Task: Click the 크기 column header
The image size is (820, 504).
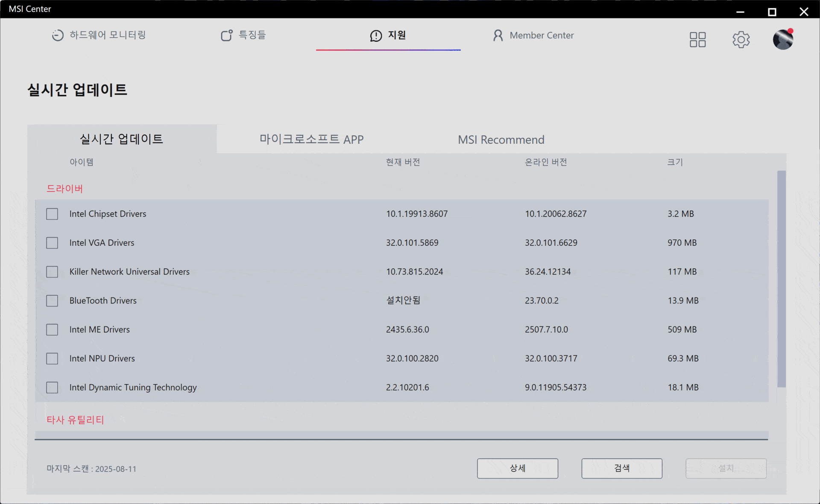Action: tap(675, 162)
